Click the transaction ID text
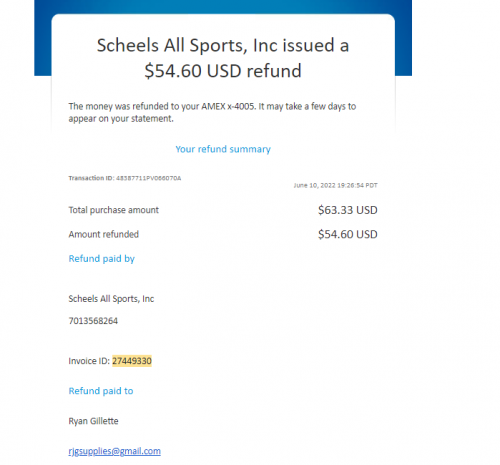The image size is (500, 465). (x=125, y=178)
